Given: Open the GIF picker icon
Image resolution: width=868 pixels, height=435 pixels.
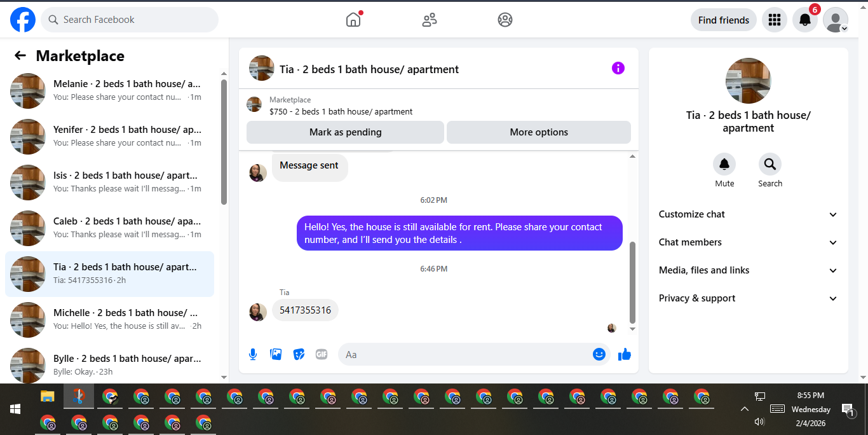Looking at the screenshot, I should (x=322, y=354).
